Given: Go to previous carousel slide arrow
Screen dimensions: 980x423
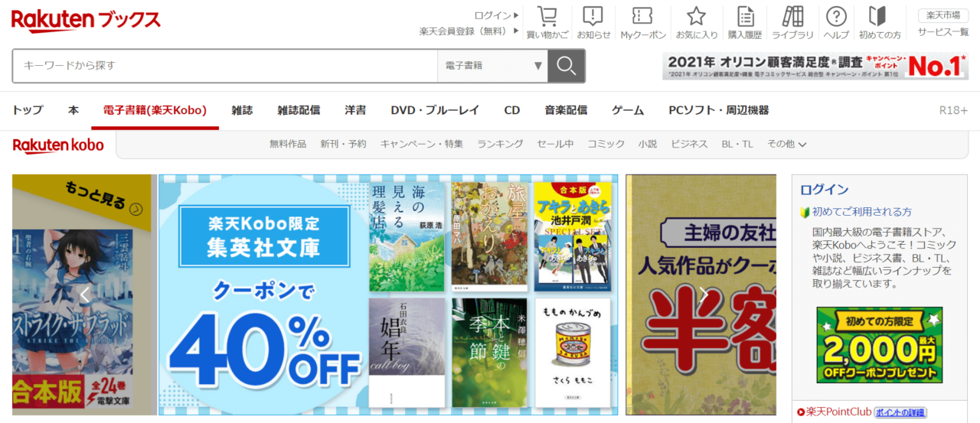Looking at the screenshot, I should point(84,294).
